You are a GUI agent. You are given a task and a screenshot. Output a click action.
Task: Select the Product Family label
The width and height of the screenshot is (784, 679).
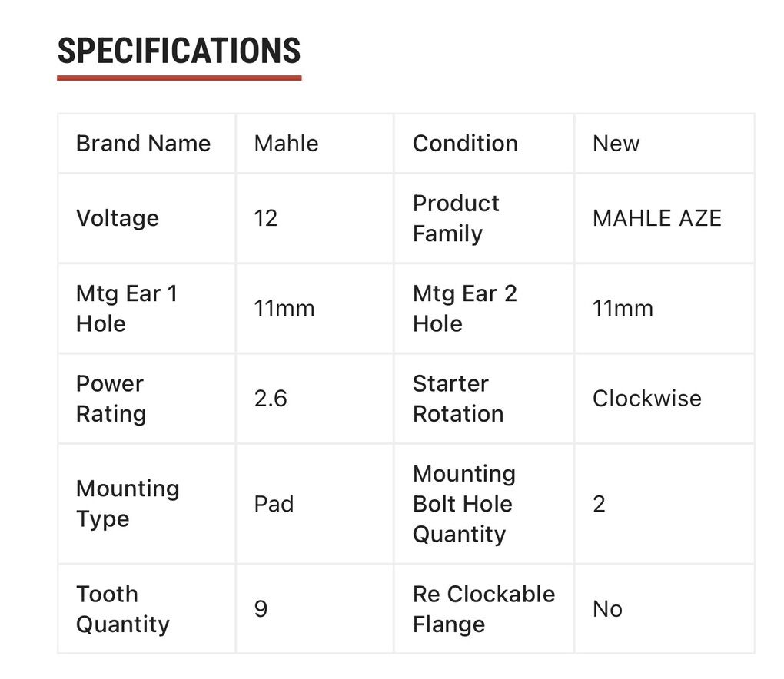coord(456,218)
